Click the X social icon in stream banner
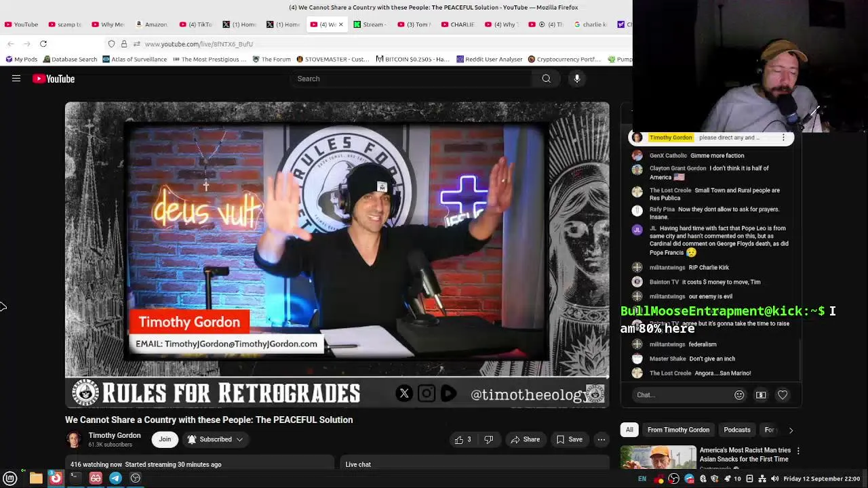Viewport: 868px width, 488px height. pyautogui.click(x=404, y=393)
